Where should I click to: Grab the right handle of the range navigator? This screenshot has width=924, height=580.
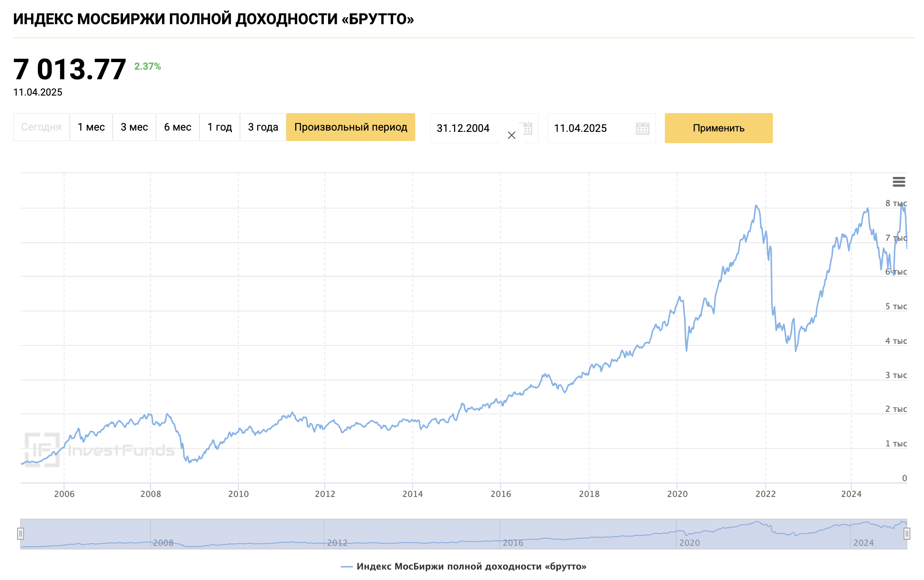(906, 533)
